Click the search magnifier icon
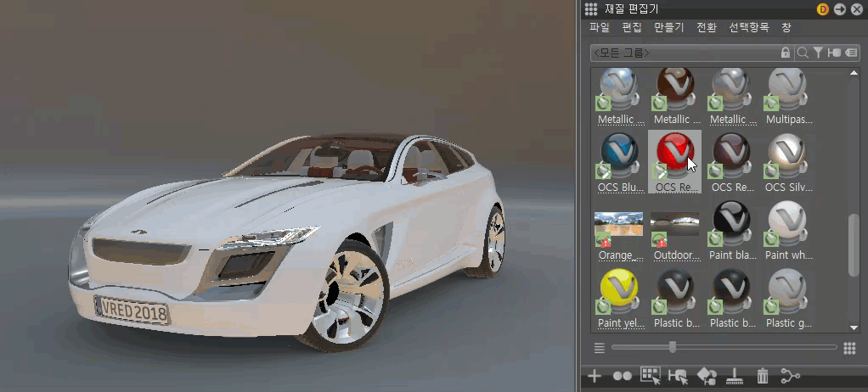 pos(802,53)
